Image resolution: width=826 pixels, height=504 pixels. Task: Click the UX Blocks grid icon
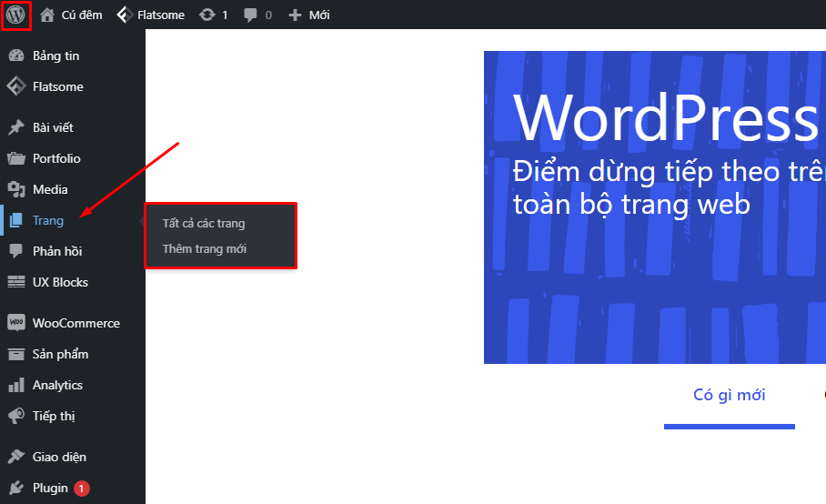tap(16, 282)
